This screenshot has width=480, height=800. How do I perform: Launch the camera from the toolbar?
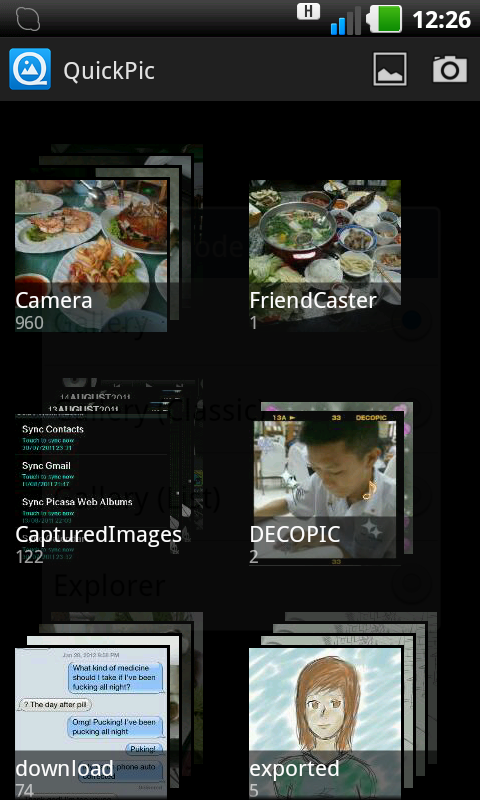point(450,69)
